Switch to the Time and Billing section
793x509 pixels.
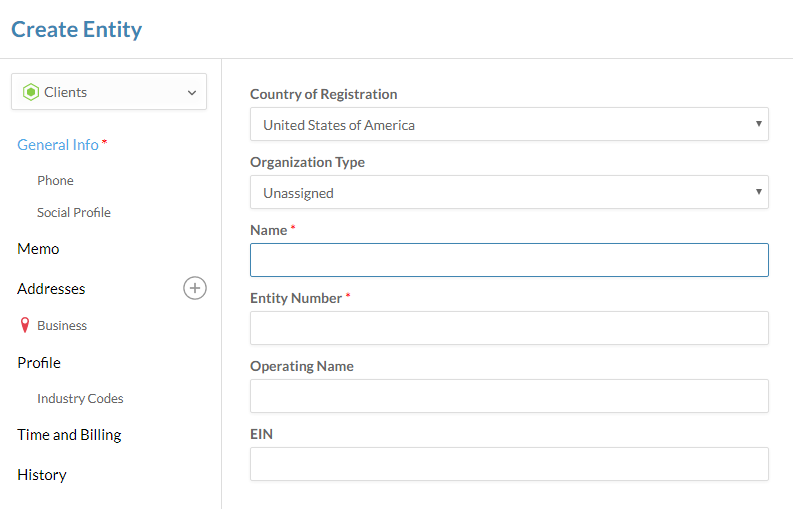(x=69, y=435)
